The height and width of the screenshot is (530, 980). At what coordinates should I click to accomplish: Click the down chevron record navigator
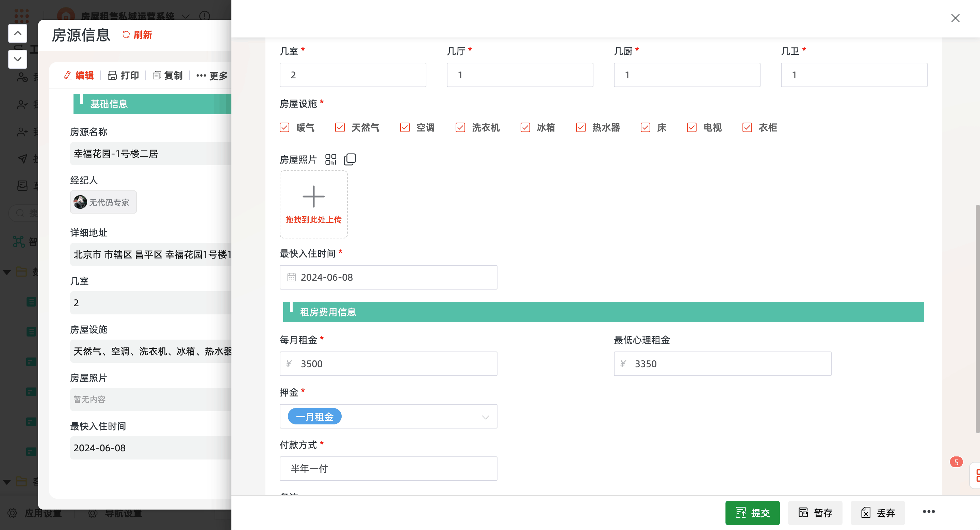click(x=17, y=59)
